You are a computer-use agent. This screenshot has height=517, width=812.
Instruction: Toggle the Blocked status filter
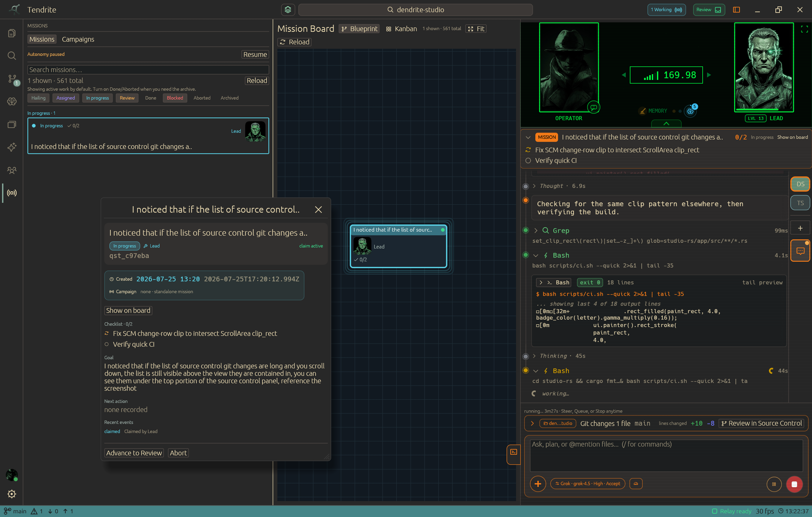pyautogui.click(x=175, y=98)
